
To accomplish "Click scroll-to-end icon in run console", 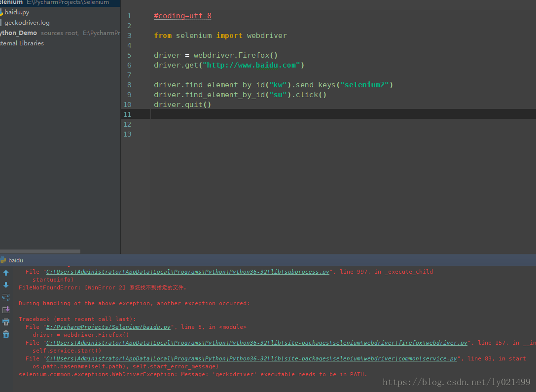I will point(6,310).
